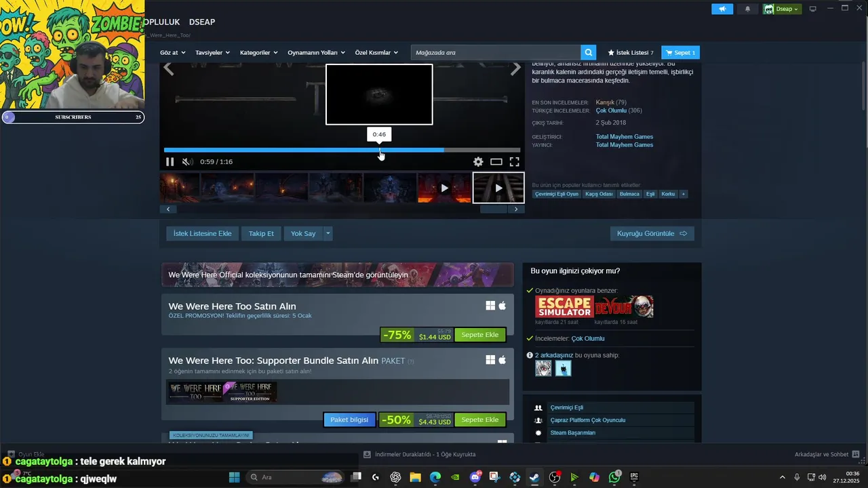Click the store search magnifier button
This screenshot has height=488, width=868.
pos(589,52)
